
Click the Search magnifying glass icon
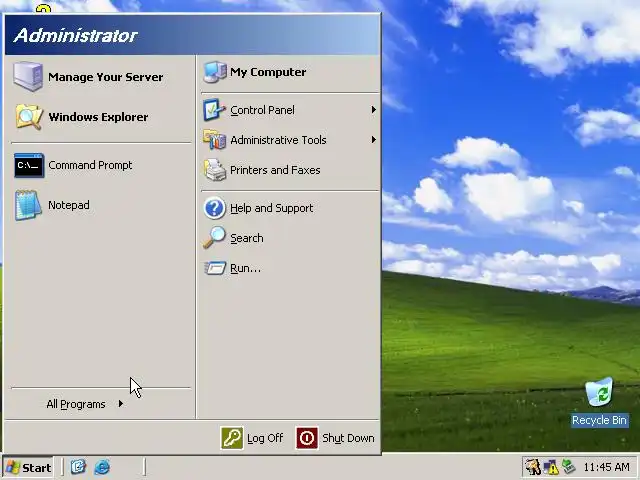pyautogui.click(x=214, y=238)
